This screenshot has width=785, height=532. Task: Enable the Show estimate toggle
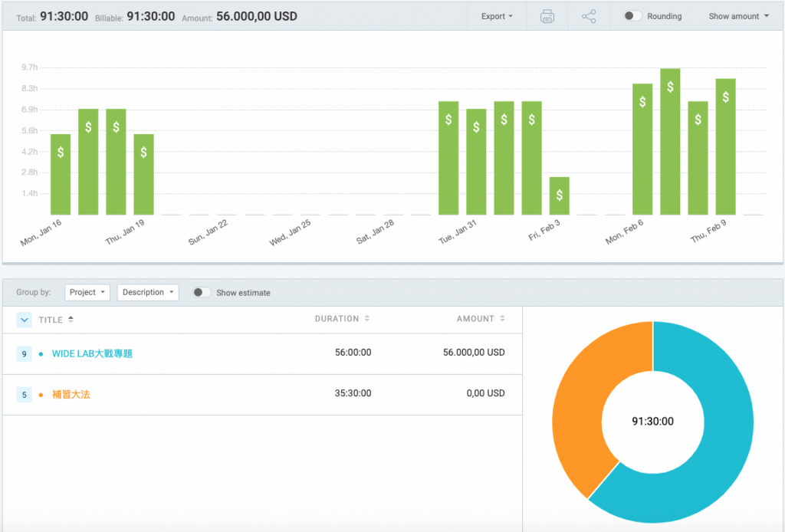tap(202, 292)
